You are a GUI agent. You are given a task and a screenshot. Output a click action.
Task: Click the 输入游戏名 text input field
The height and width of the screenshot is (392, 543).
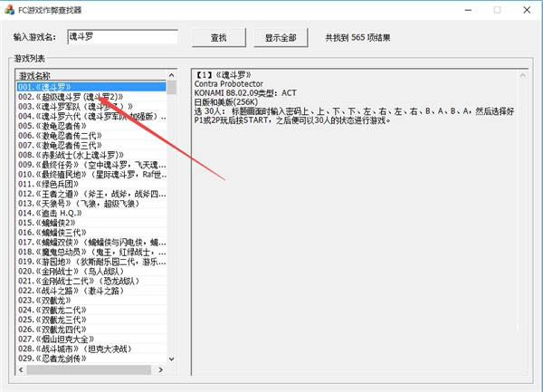click(x=122, y=37)
